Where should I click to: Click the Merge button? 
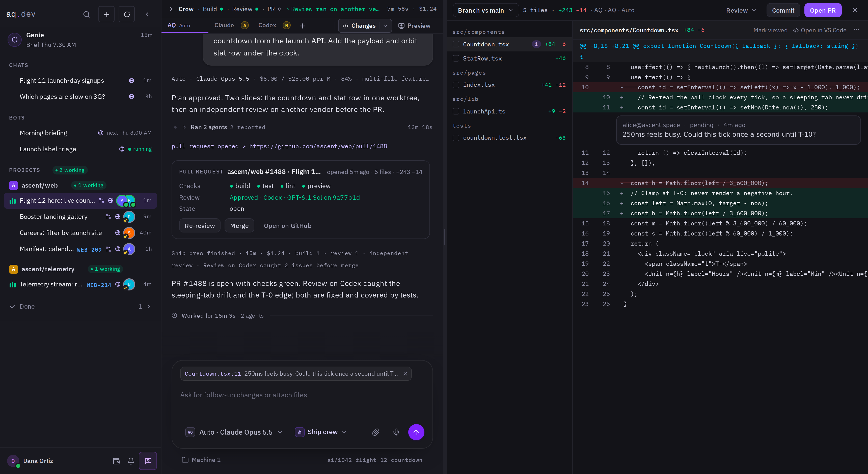pyautogui.click(x=239, y=226)
